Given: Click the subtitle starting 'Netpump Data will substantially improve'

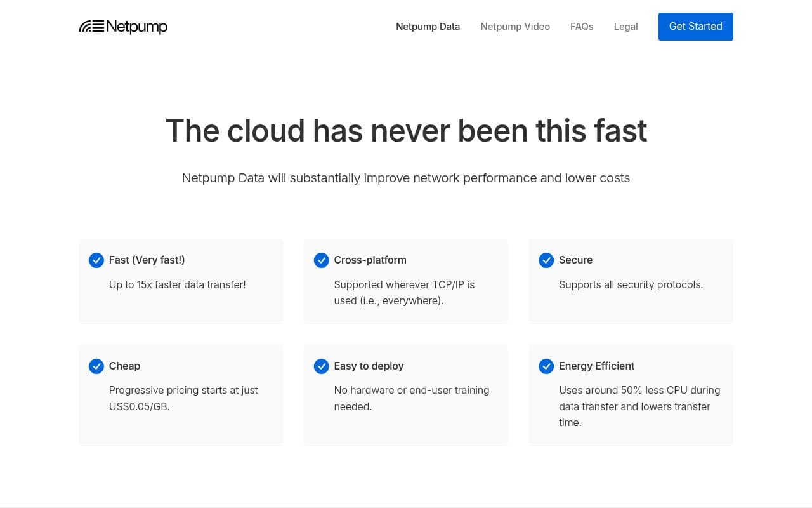Looking at the screenshot, I should (406, 178).
